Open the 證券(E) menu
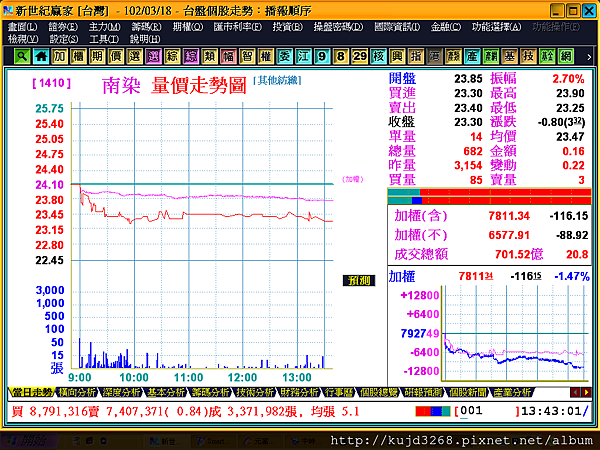Image resolution: width=600 pixels, height=450 pixels. coord(63,27)
